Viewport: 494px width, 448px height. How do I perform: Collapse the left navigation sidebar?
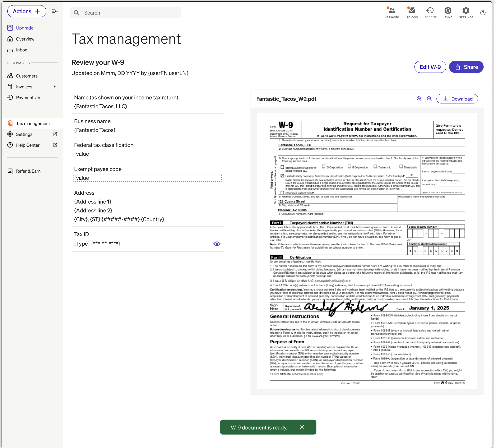click(55, 11)
